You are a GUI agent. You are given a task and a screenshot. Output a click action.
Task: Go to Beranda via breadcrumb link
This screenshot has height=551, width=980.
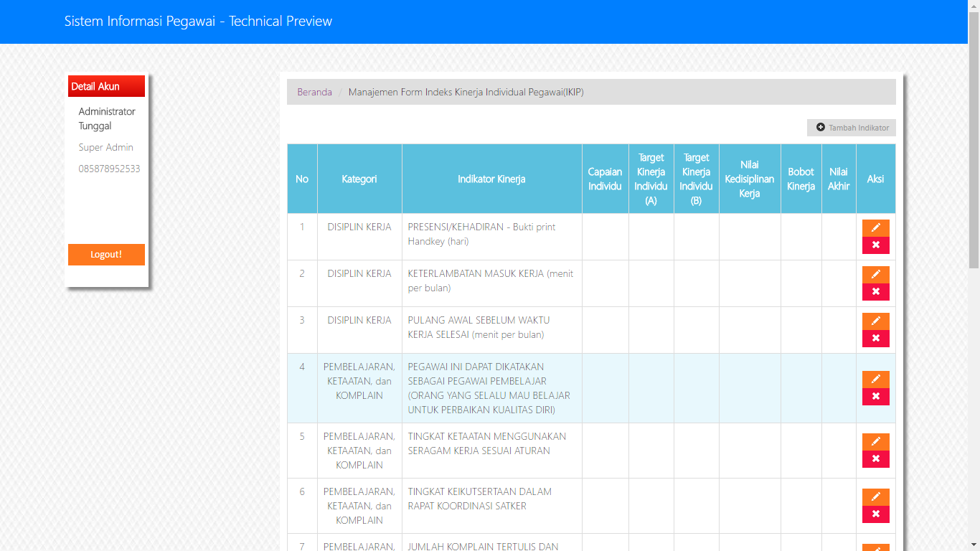tap(314, 92)
